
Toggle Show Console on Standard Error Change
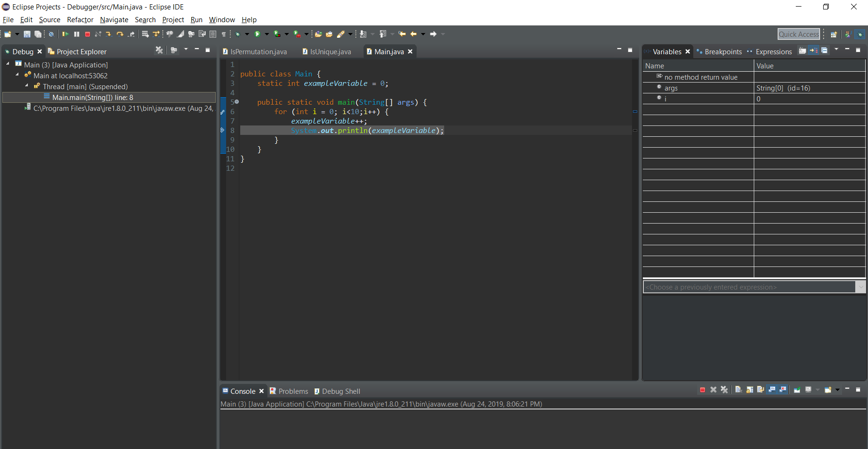(783, 390)
